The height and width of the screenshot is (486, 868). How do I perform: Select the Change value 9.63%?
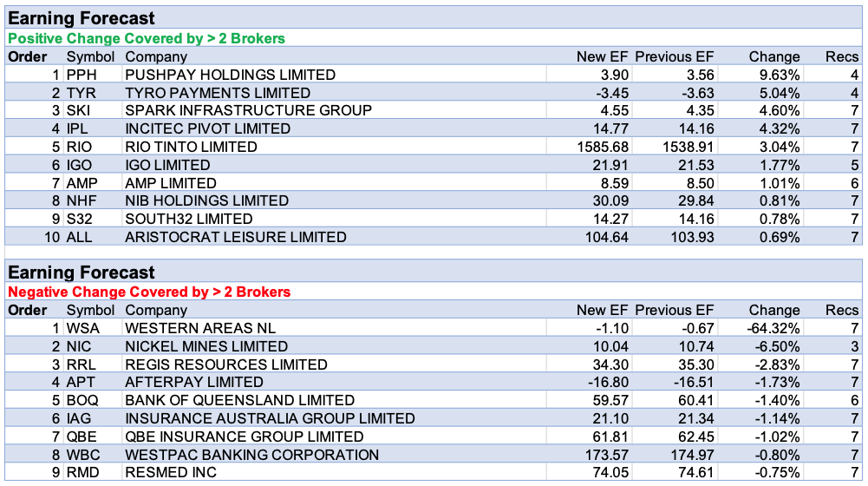(x=774, y=75)
